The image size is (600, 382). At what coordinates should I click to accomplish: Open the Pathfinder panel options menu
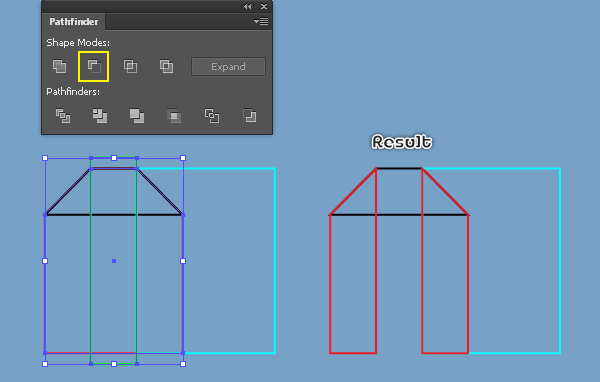coord(261,22)
